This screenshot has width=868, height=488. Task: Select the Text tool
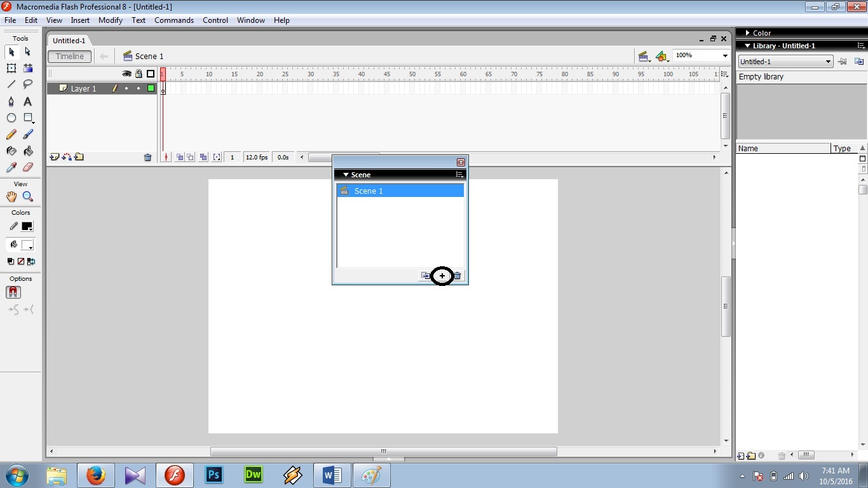27,102
